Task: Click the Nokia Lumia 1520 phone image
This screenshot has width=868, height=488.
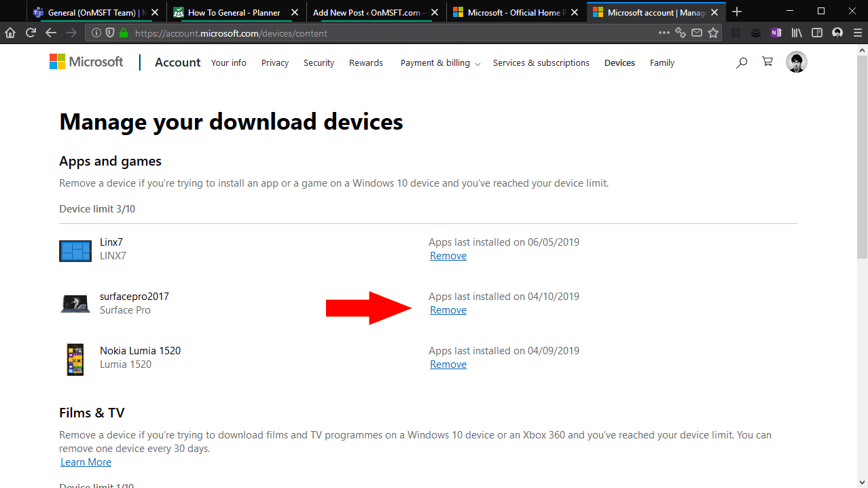Action: tap(75, 359)
